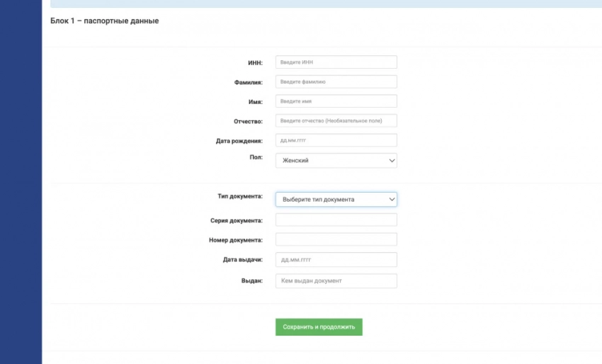Click the ИНН input field
602x364 pixels.
pyautogui.click(x=336, y=62)
